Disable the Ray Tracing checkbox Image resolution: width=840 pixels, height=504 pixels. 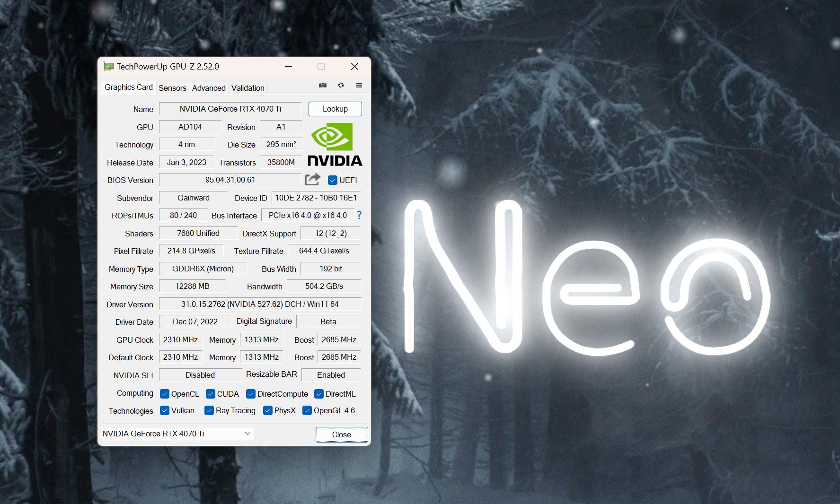[x=209, y=411]
